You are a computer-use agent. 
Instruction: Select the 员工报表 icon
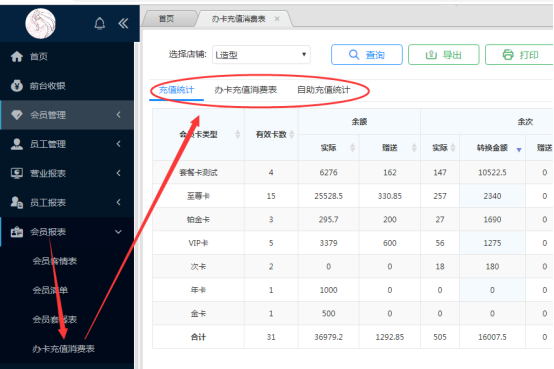click(x=17, y=202)
